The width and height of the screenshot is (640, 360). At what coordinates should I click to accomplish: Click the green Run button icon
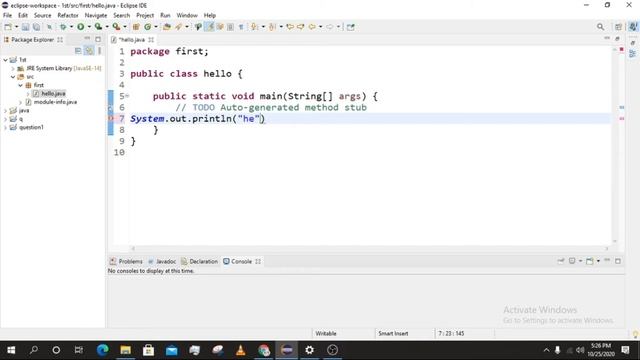point(80,27)
